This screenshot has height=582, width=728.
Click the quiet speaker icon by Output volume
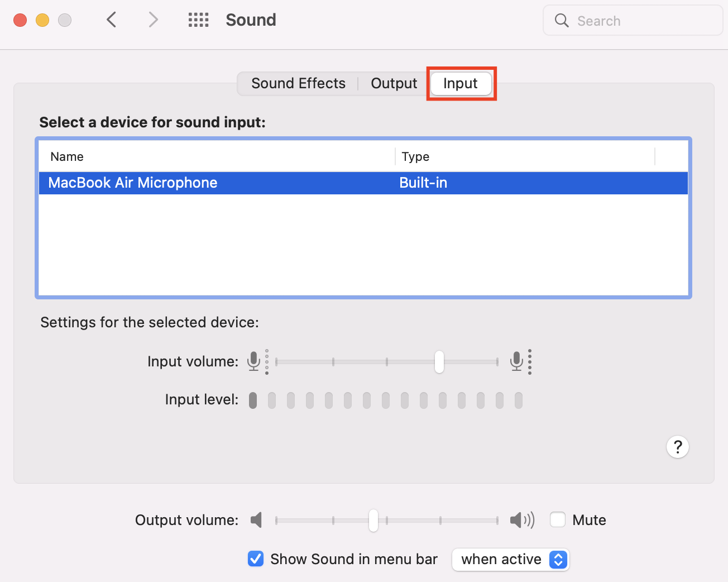(x=256, y=520)
